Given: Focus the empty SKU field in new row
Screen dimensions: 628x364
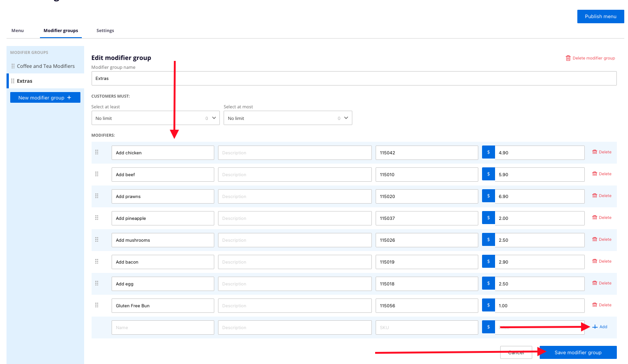Looking at the screenshot, I should coord(426,327).
